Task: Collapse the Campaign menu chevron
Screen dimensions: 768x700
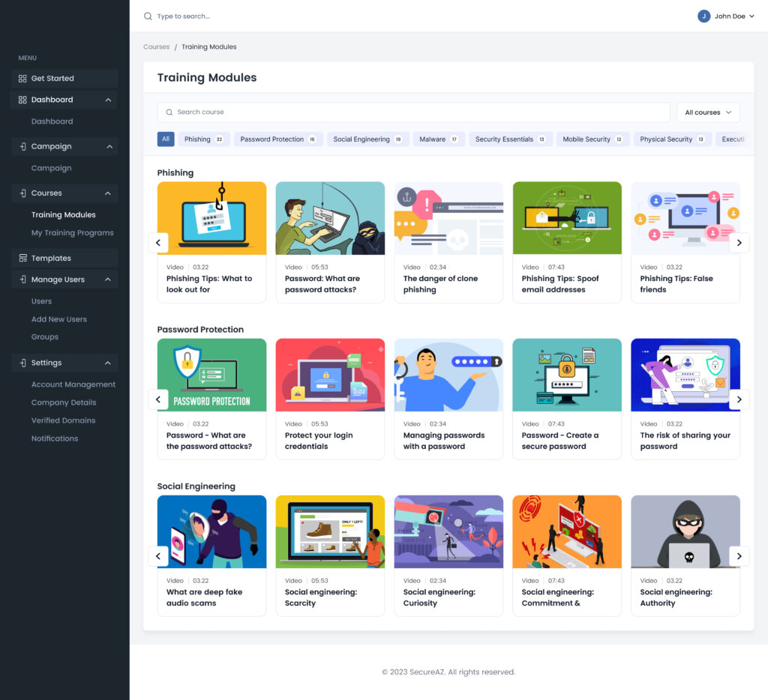Action: [x=109, y=146]
